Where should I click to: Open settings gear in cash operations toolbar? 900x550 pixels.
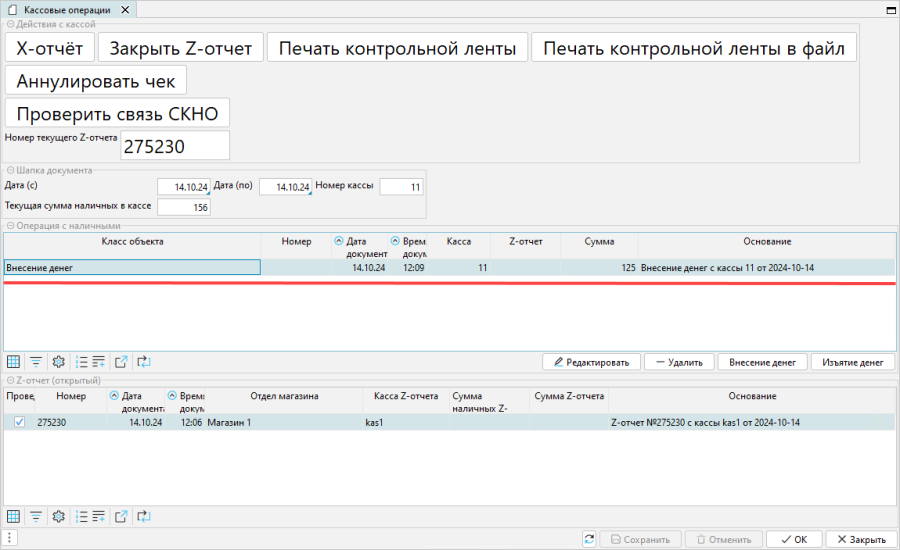58,362
